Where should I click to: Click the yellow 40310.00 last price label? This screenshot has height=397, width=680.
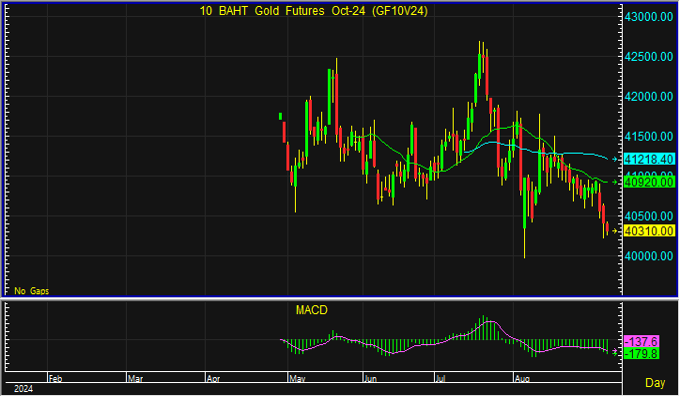pyautogui.click(x=649, y=231)
